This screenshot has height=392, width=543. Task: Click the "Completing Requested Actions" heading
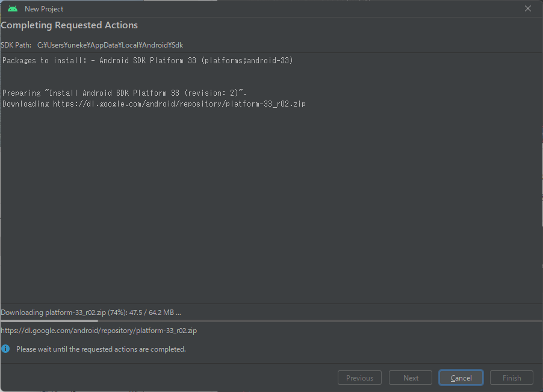pos(69,25)
